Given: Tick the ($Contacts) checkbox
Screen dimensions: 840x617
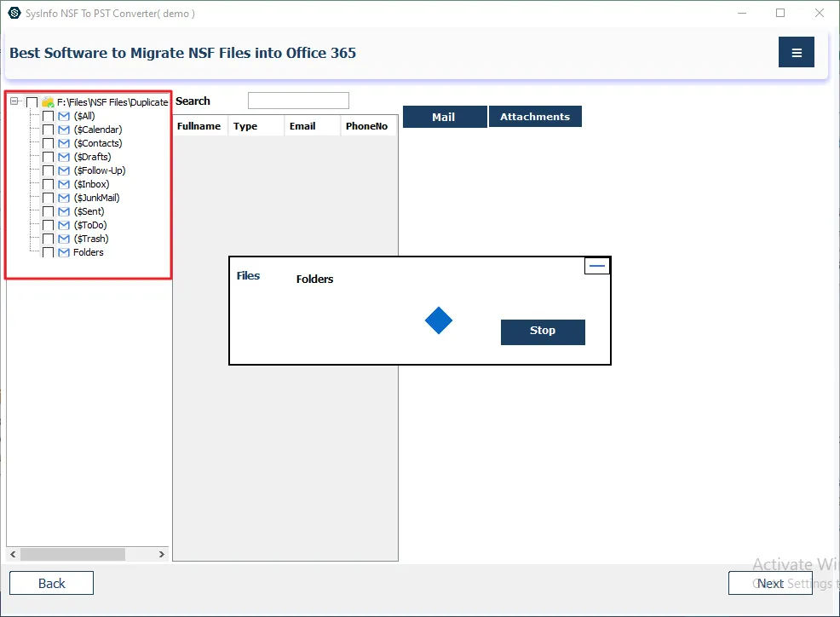Looking at the screenshot, I should click(x=48, y=143).
